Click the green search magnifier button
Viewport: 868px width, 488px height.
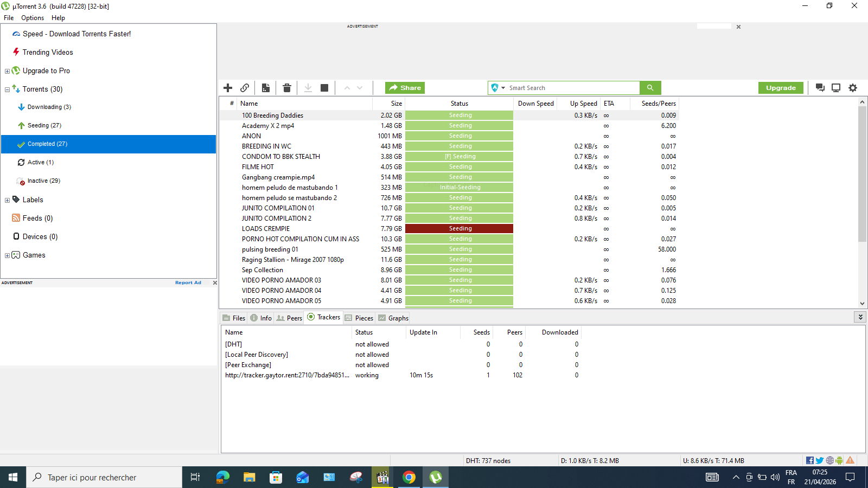pos(650,88)
